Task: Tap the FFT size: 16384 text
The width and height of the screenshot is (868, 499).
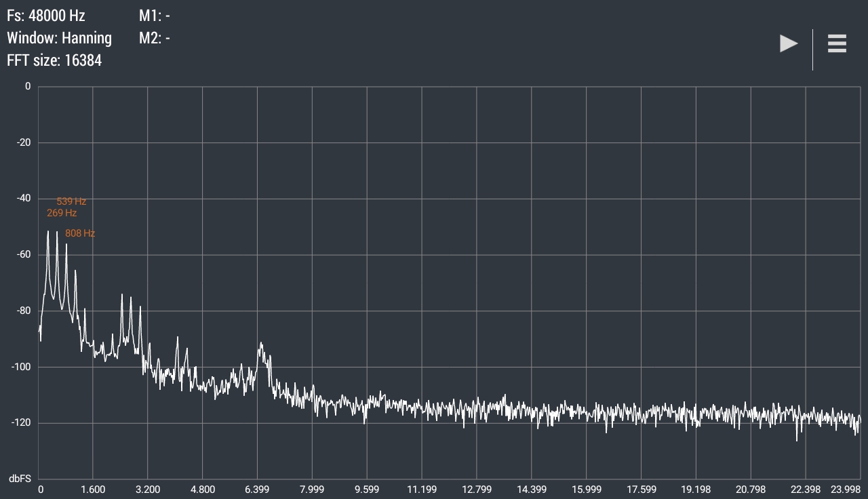Action: [54, 60]
